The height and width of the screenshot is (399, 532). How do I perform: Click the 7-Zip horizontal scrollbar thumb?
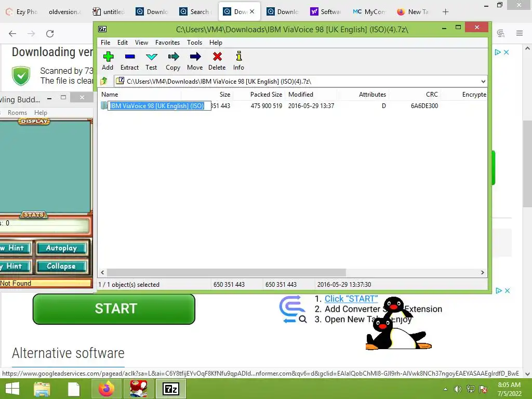[227, 272]
